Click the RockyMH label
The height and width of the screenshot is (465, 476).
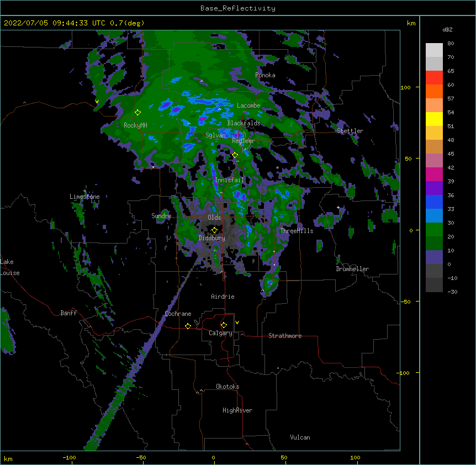click(135, 125)
